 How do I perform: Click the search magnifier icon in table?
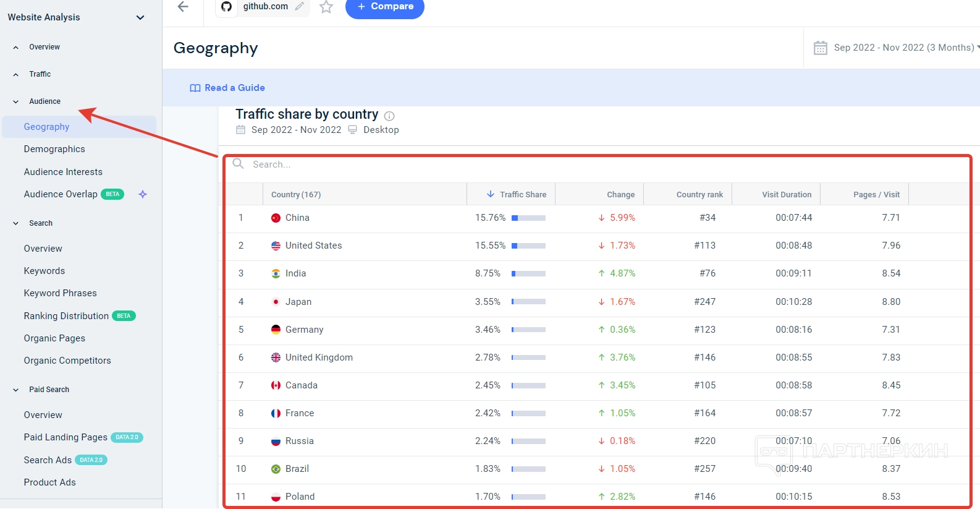tap(238, 164)
